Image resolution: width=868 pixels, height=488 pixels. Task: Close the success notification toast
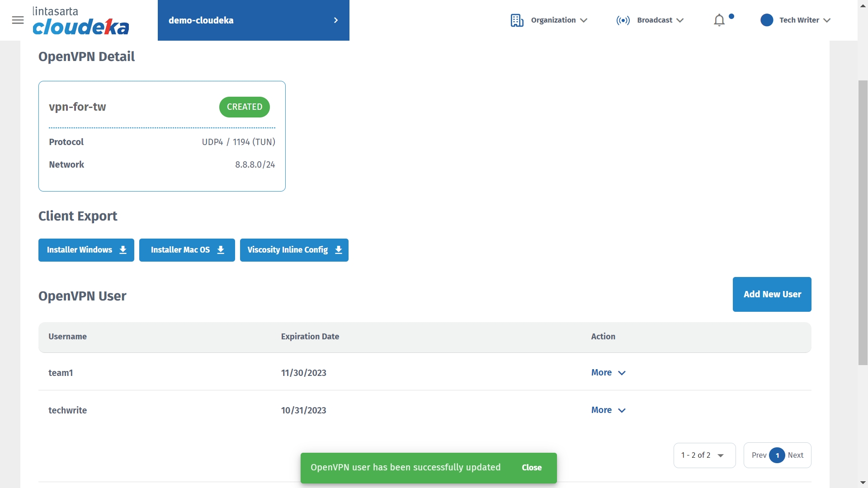pyautogui.click(x=532, y=468)
